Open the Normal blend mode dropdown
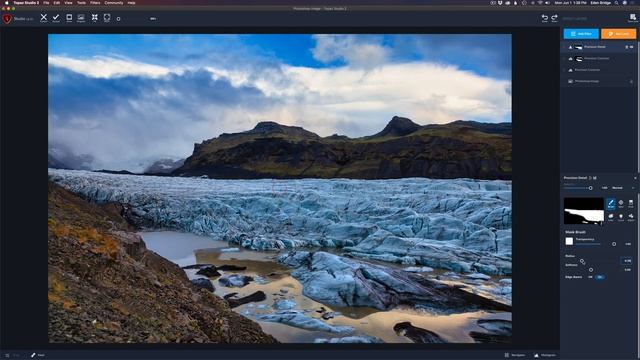Screen dimensions: 640x360 623,188
